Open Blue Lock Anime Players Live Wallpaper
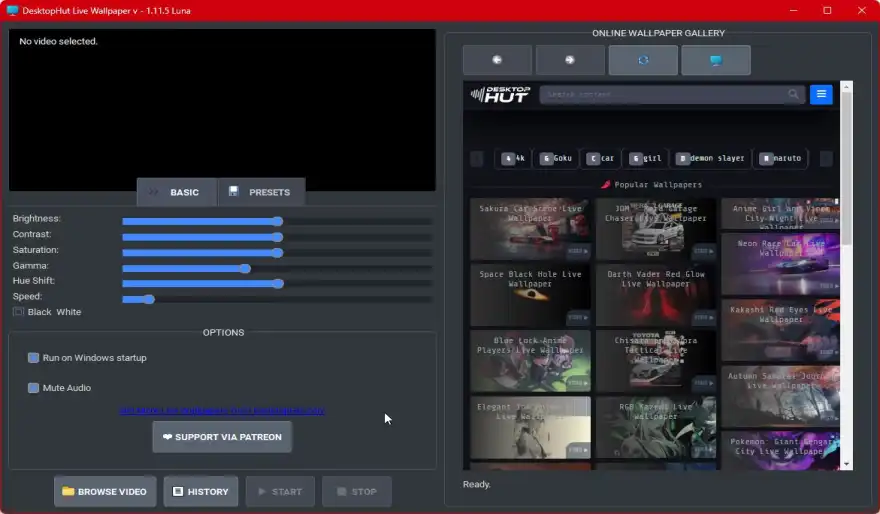 [530, 361]
